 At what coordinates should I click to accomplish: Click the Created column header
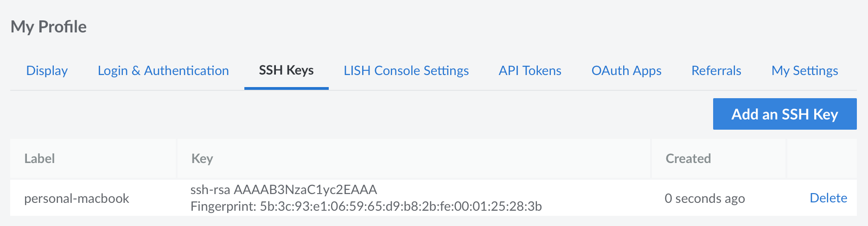(x=688, y=159)
